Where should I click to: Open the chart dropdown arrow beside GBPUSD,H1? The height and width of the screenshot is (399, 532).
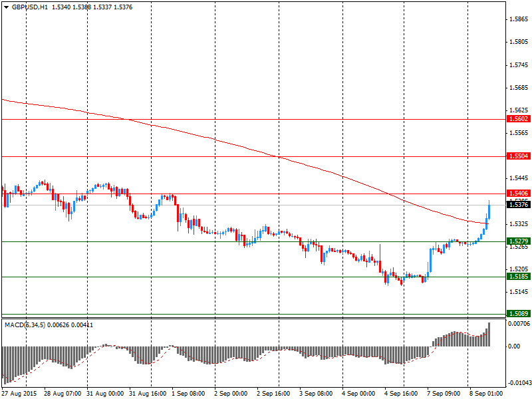tap(7, 7)
